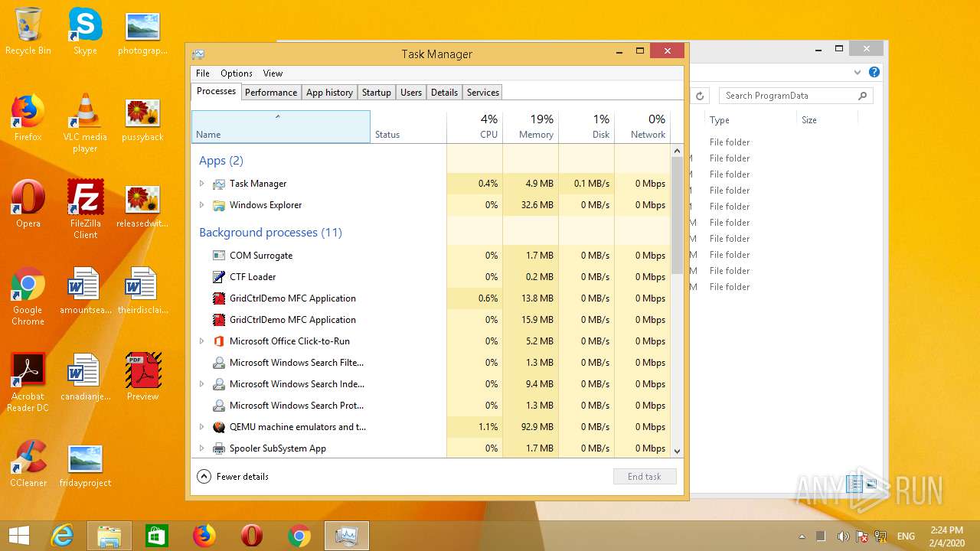Sort processes by CPU column
The height and width of the screenshot is (551, 980).
point(475,127)
